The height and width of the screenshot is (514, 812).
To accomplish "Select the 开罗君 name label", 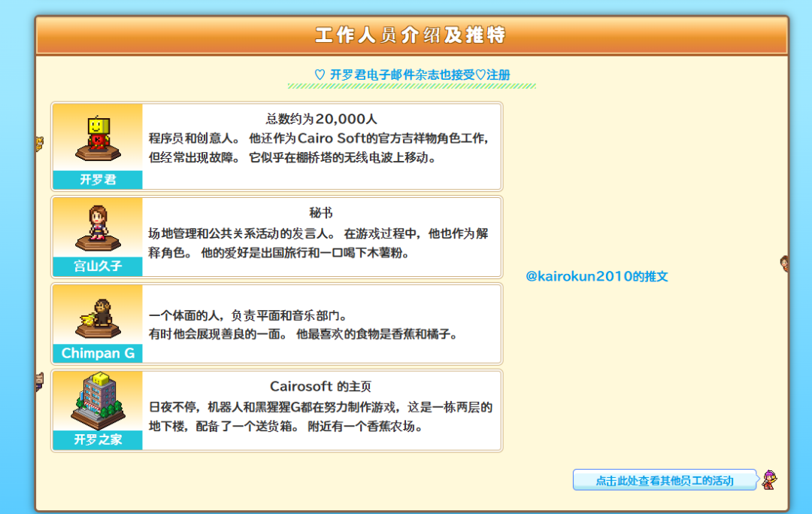I will (x=97, y=180).
